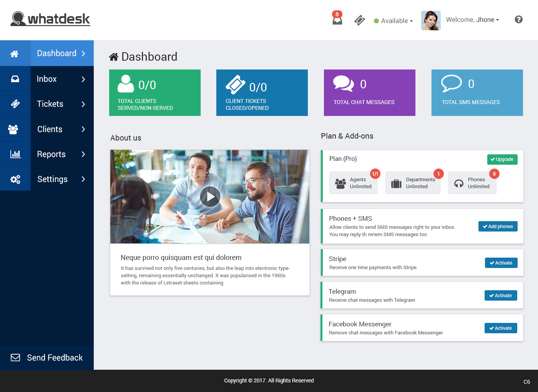The image size is (538, 392).
Task: Click Add phones for Phones + SMS
Action: (x=498, y=226)
